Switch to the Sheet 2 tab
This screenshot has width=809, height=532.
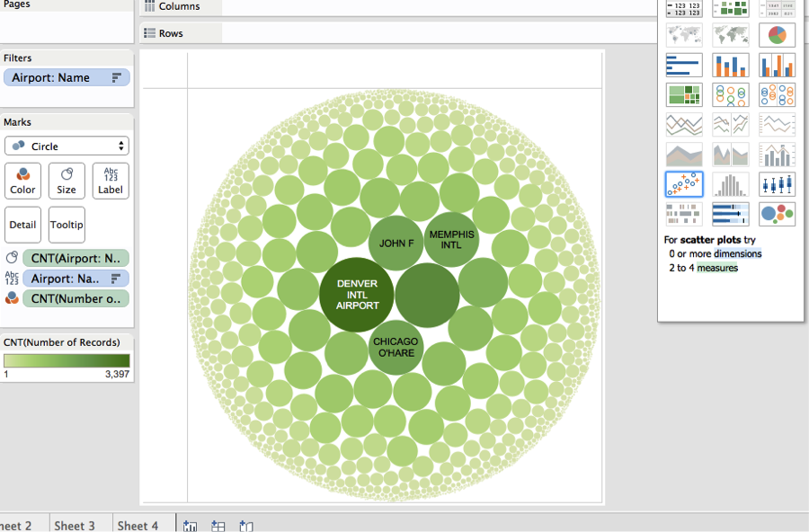(16, 526)
